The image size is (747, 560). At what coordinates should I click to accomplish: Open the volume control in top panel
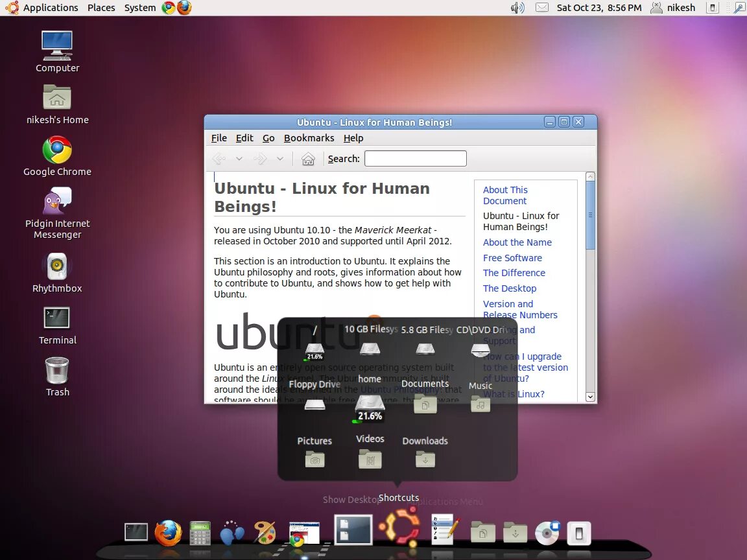517,8
